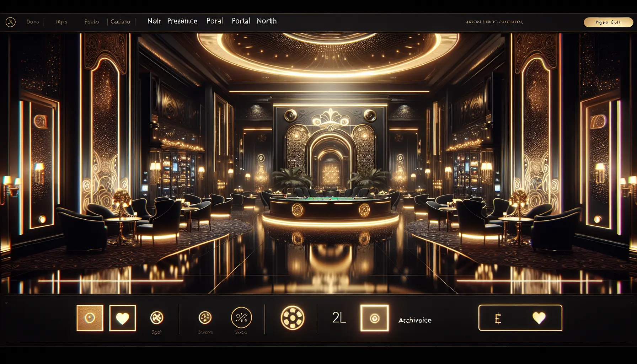The height and width of the screenshot is (364, 637).
Task: Toggle the heart favorite checkbox in bottom toolbar
Action: pos(122,318)
